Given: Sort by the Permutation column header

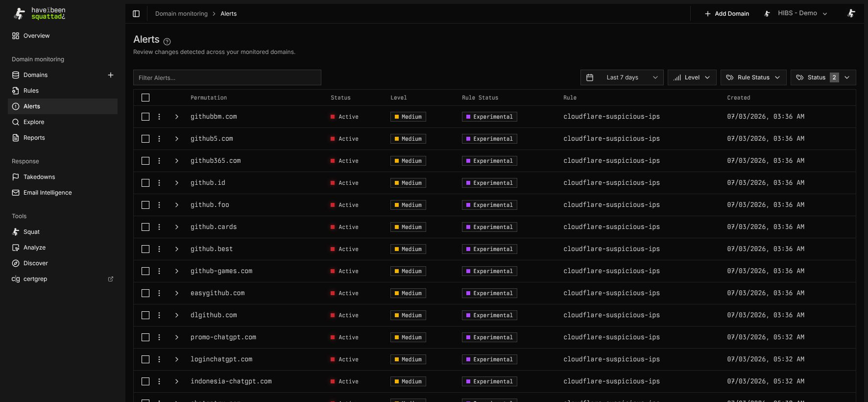Looking at the screenshot, I should [209, 98].
